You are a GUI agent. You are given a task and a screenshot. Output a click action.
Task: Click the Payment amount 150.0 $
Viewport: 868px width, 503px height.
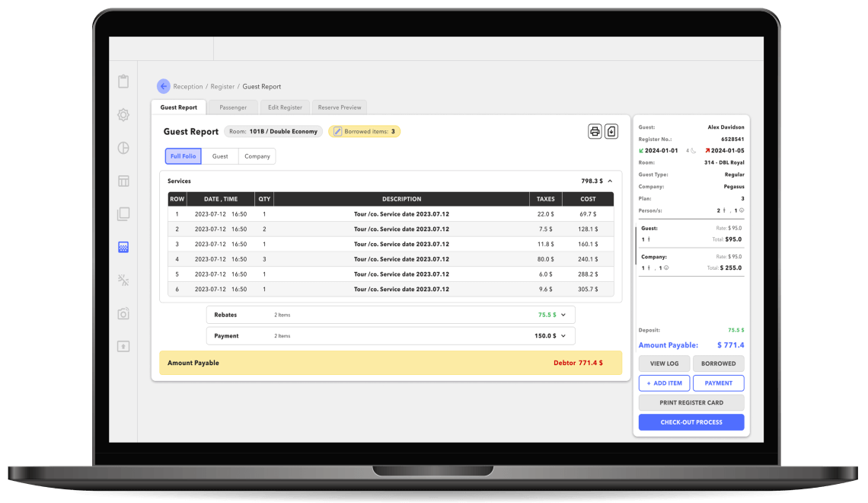545,335
